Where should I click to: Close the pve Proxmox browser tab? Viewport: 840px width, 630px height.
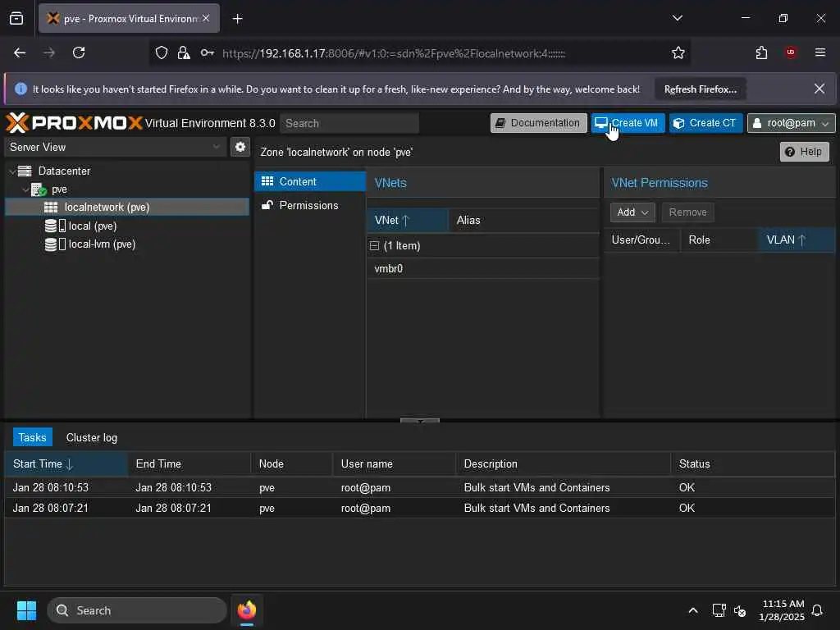206,18
